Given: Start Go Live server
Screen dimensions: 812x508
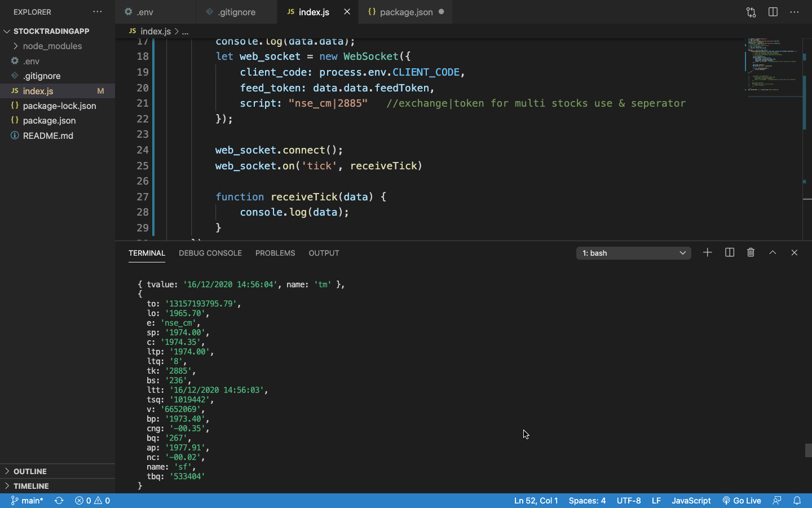Looking at the screenshot, I should 742,501.
